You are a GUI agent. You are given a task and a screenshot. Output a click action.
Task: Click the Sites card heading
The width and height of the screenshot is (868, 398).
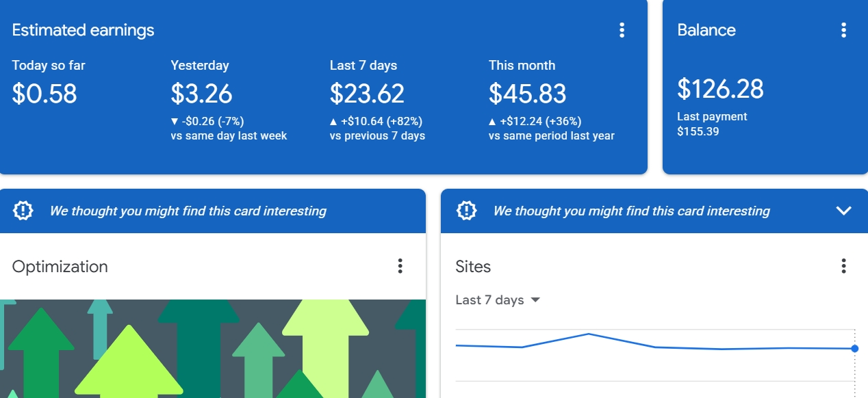point(473,267)
